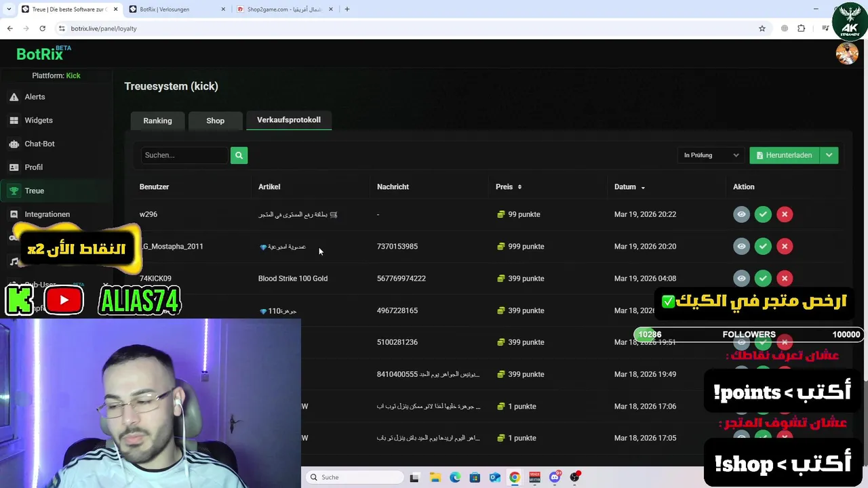
Task: Click username G_Mostapha_2011
Action: coord(172,246)
